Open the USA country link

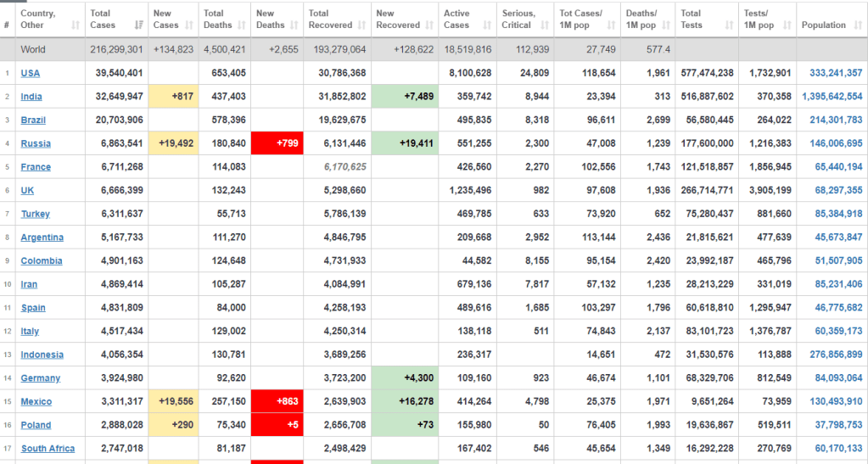31,74
